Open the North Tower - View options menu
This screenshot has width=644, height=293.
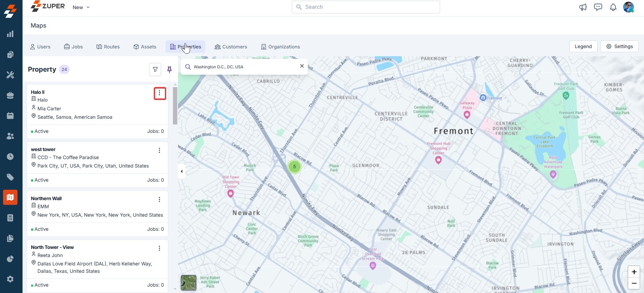click(x=159, y=248)
